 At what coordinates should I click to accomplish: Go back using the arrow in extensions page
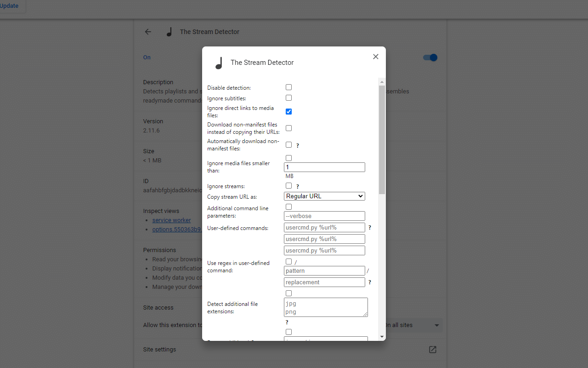pos(148,32)
